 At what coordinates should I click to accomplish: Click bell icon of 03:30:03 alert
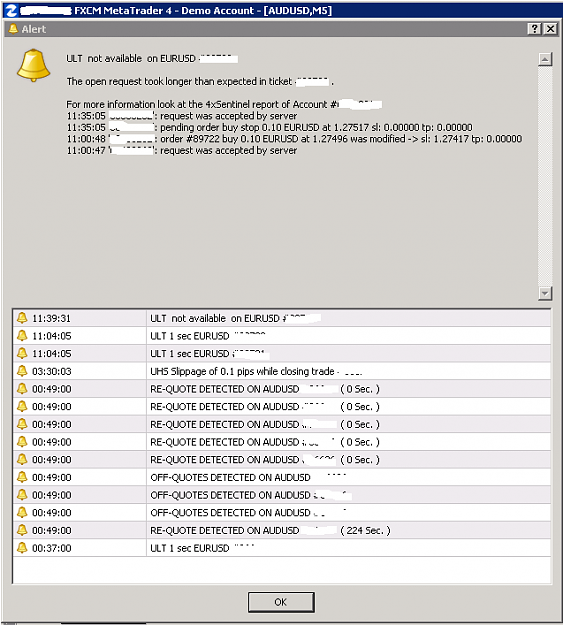click(22, 371)
